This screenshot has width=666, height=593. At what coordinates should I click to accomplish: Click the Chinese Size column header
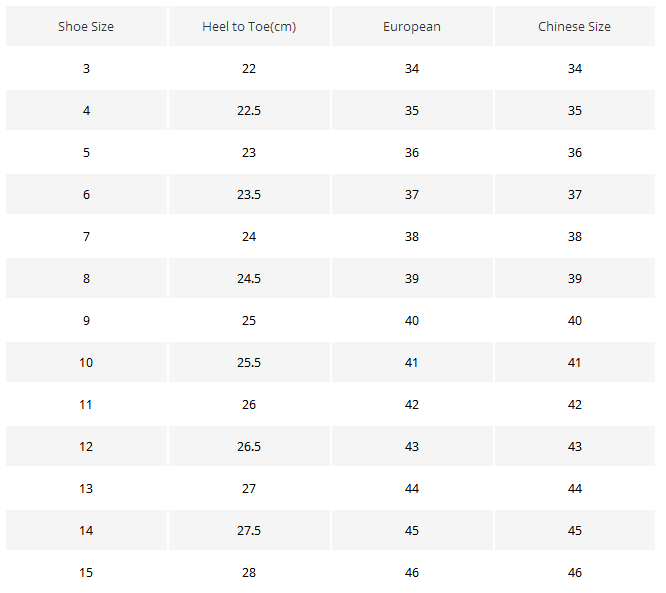(575, 27)
